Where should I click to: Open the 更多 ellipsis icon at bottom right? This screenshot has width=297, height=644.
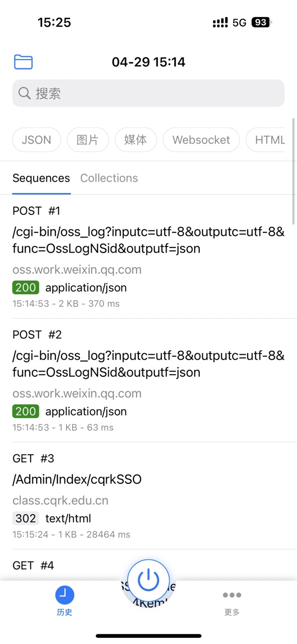pyautogui.click(x=231, y=595)
